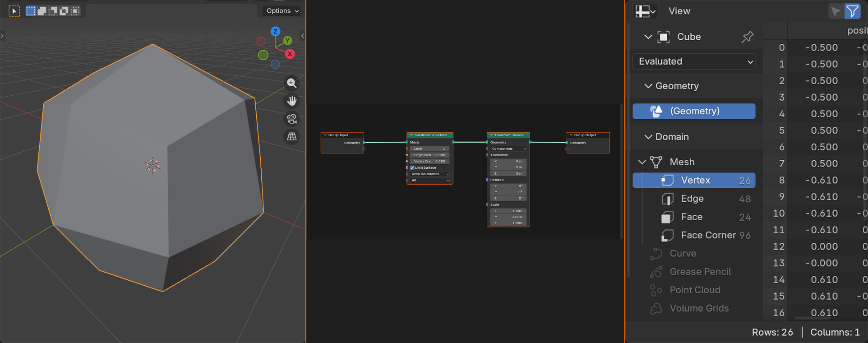Uncheck Limit Surface checkbox
868x343 pixels.
click(412, 167)
